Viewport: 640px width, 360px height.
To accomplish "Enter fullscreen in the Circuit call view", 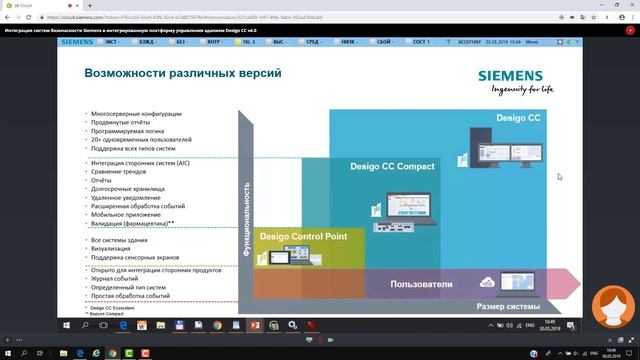I will [631, 340].
